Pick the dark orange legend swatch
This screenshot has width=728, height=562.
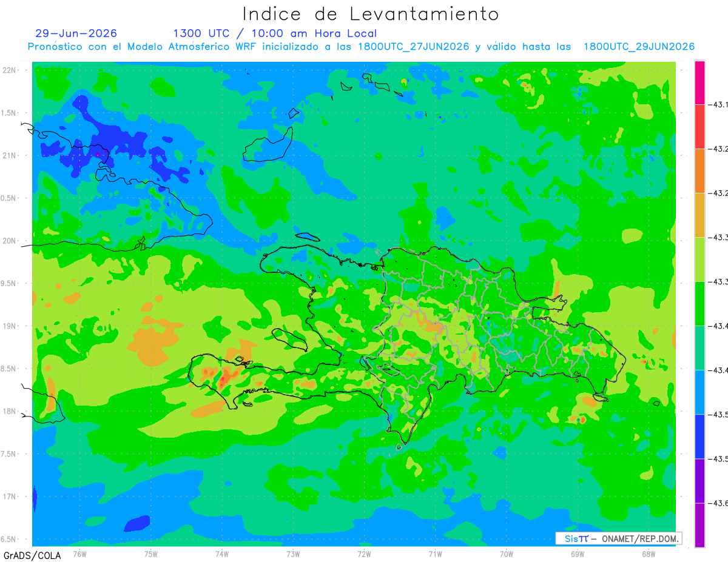click(699, 171)
